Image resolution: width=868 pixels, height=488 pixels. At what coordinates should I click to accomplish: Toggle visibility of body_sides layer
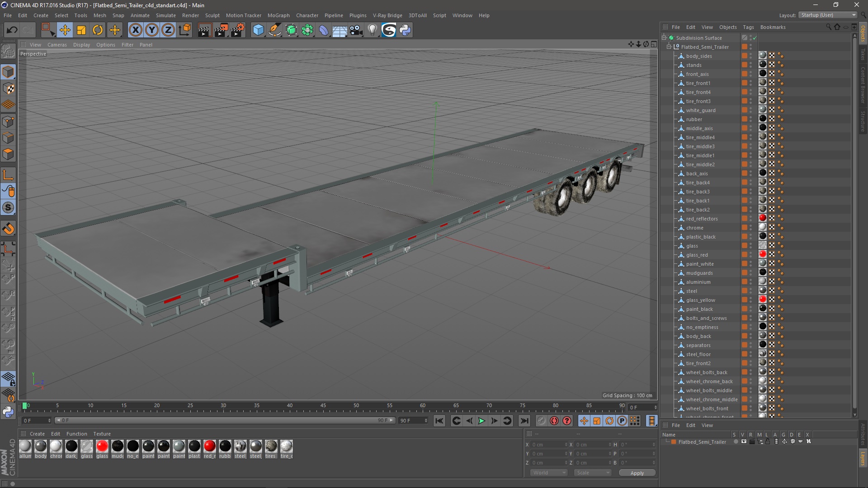pos(751,54)
